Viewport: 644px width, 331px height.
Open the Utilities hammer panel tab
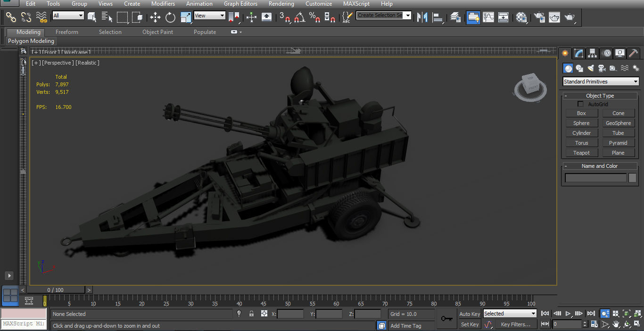(634, 53)
